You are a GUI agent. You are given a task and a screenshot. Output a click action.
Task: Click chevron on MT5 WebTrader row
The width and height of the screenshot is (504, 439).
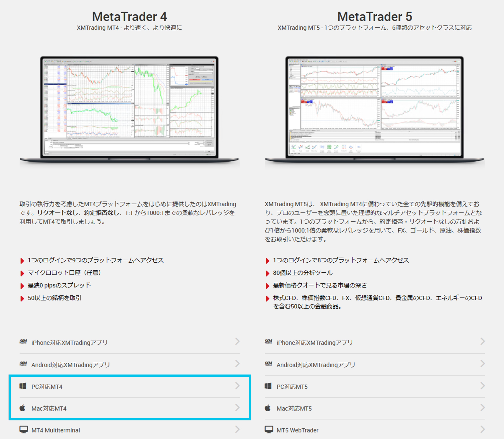[x=482, y=429]
